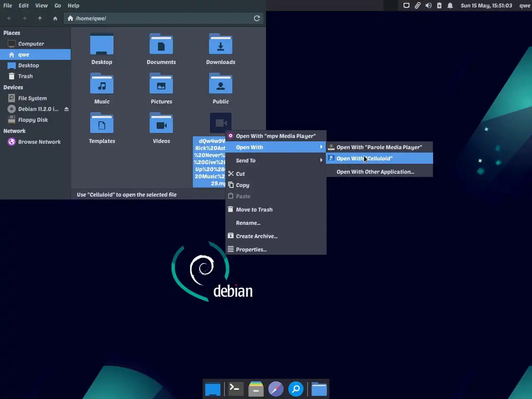The image size is (532, 399).
Task: Open the clipboard manager paperclip icon
Action: (x=417, y=5)
